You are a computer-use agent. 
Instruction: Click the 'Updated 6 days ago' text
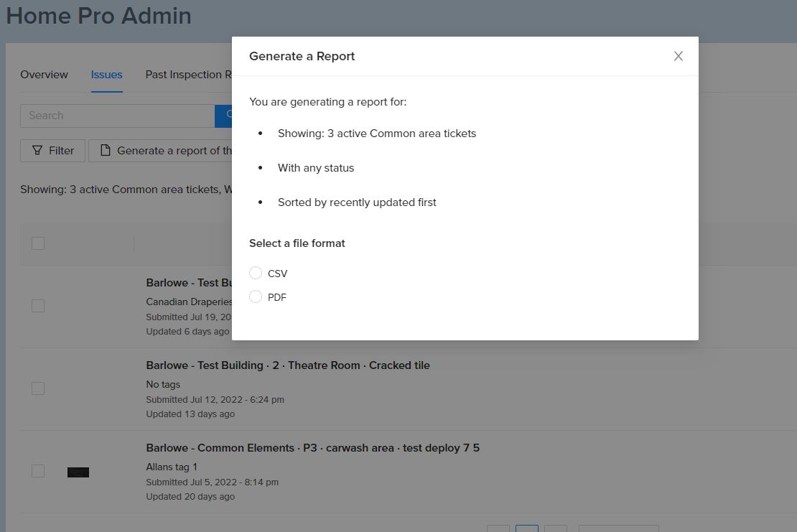[x=187, y=332]
